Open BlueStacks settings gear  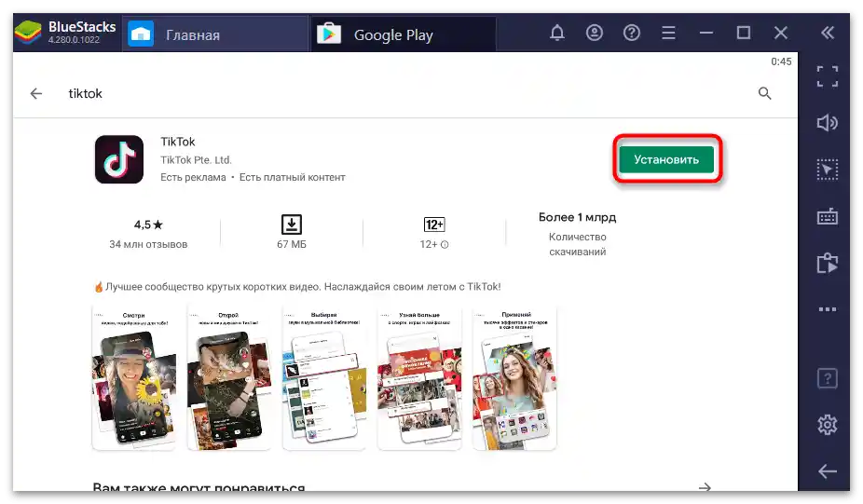[828, 424]
